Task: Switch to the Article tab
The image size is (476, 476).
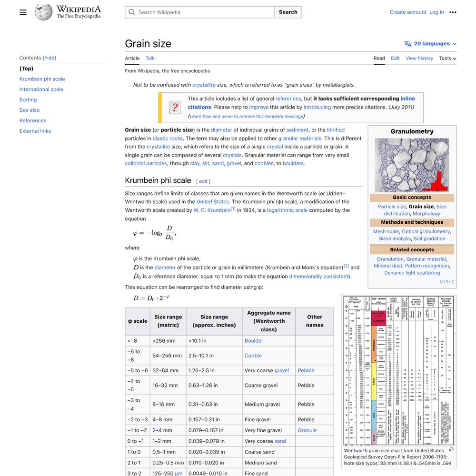Action: [132, 58]
